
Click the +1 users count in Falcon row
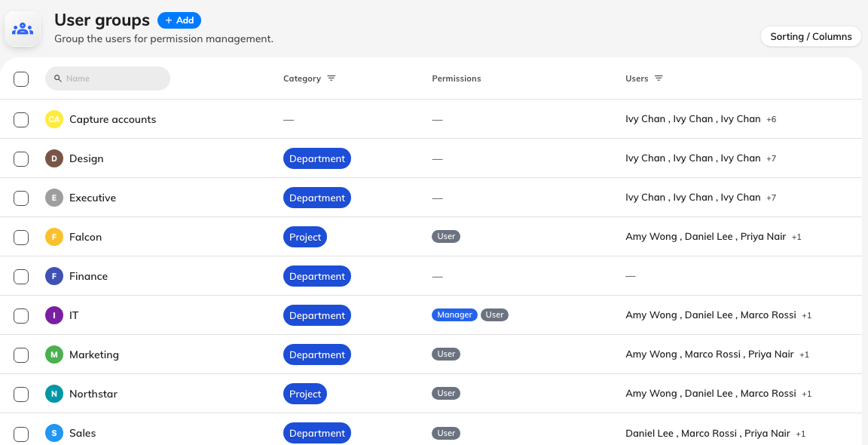(x=796, y=237)
